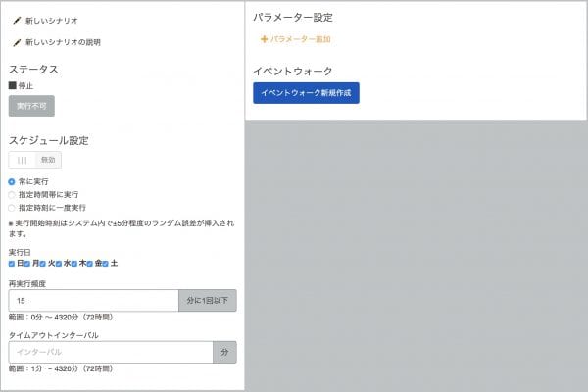The image size is (588, 392).
Task: Click the pencil icon beside 新しいシナリオ
Action: (x=17, y=21)
